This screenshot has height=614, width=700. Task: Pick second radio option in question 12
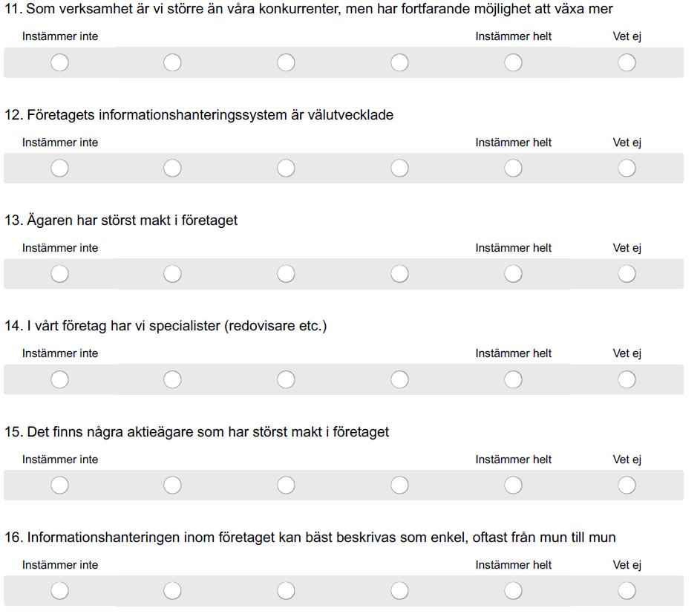point(172,169)
